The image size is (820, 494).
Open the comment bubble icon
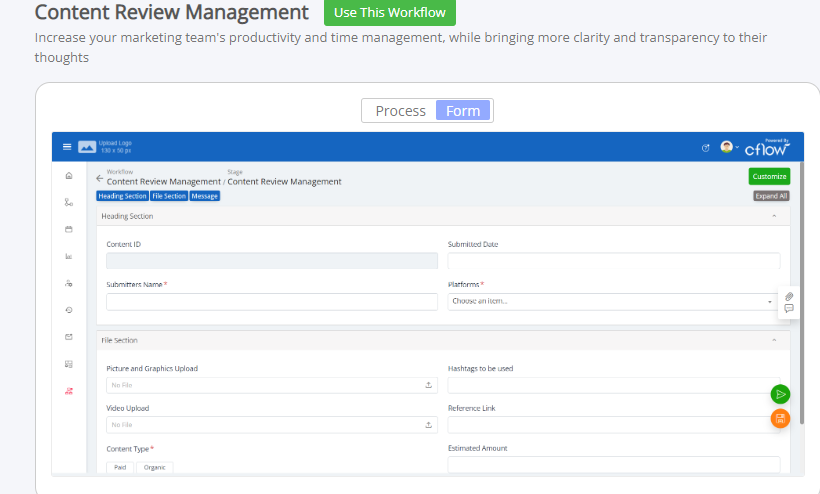tap(789, 308)
